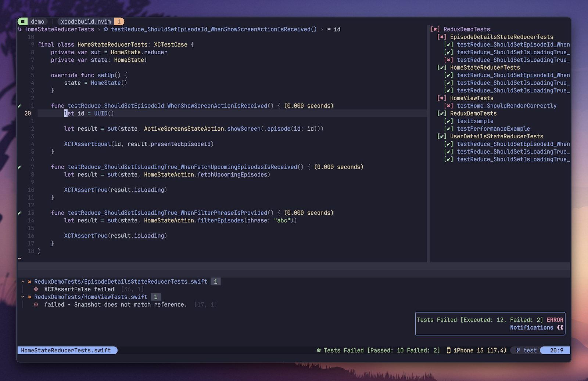Click the file arrow icon beside HomeViewTests.swift
The image size is (588, 381).
29,297
